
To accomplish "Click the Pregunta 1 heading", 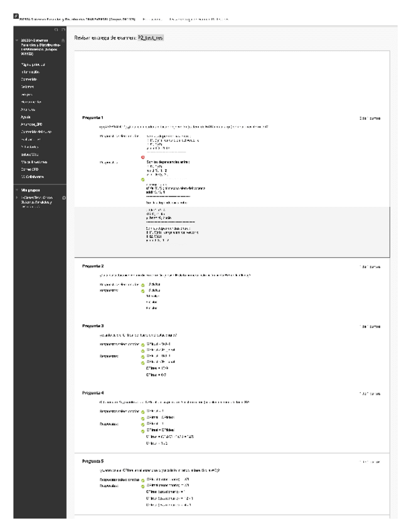I will coord(93,117).
